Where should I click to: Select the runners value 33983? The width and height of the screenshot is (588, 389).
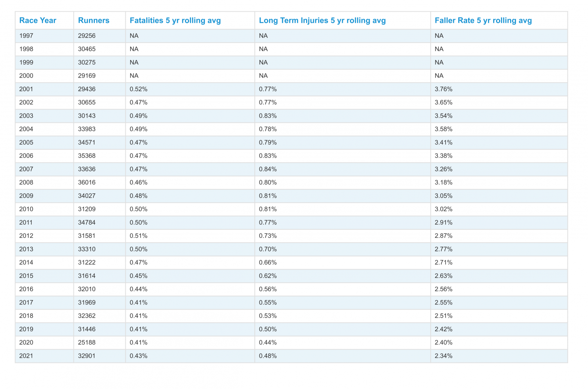coord(87,129)
